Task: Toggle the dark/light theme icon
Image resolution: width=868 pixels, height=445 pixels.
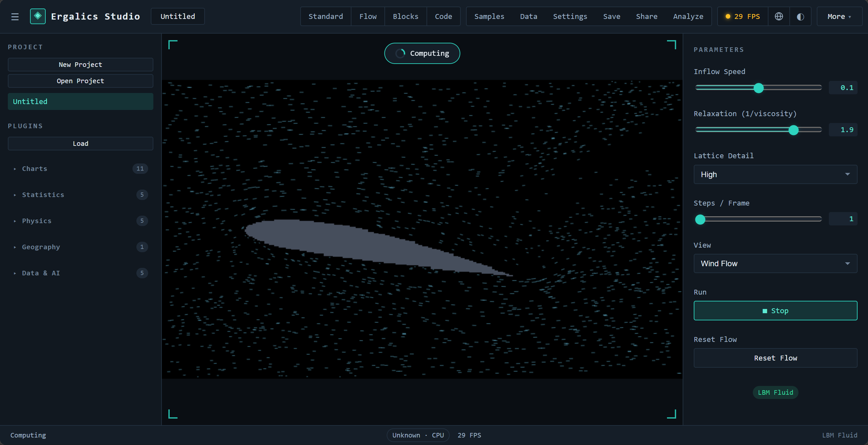Action: point(800,16)
